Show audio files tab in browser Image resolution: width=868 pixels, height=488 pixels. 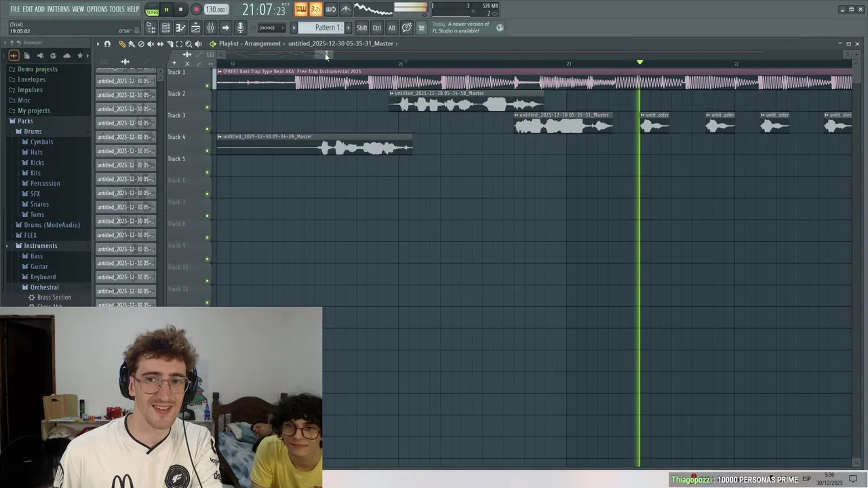tap(14, 56)
